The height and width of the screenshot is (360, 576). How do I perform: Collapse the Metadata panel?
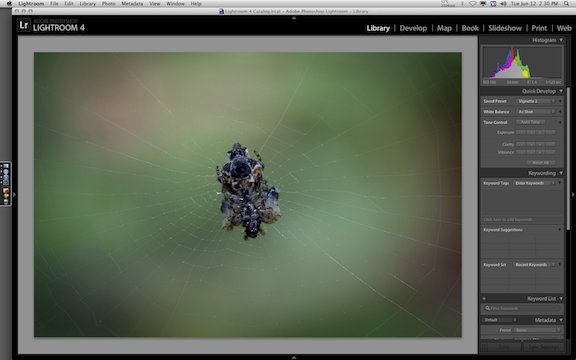tap(561, 320)
